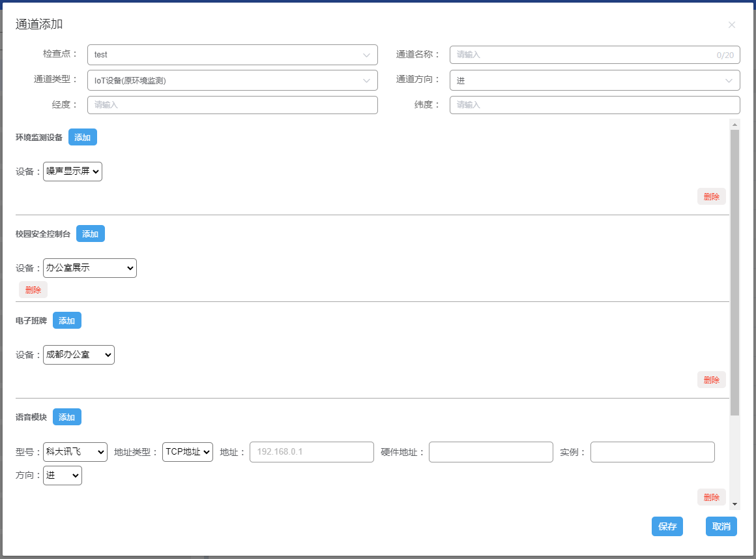Focus the 经度 input field

(232, 105)
